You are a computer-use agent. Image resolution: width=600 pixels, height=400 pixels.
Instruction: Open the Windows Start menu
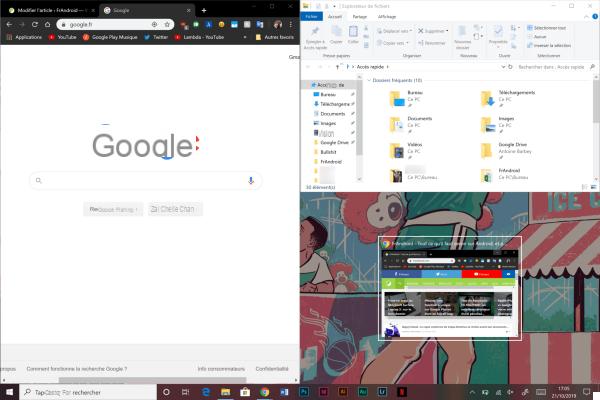pyautogui.click(x=9, y=392)
